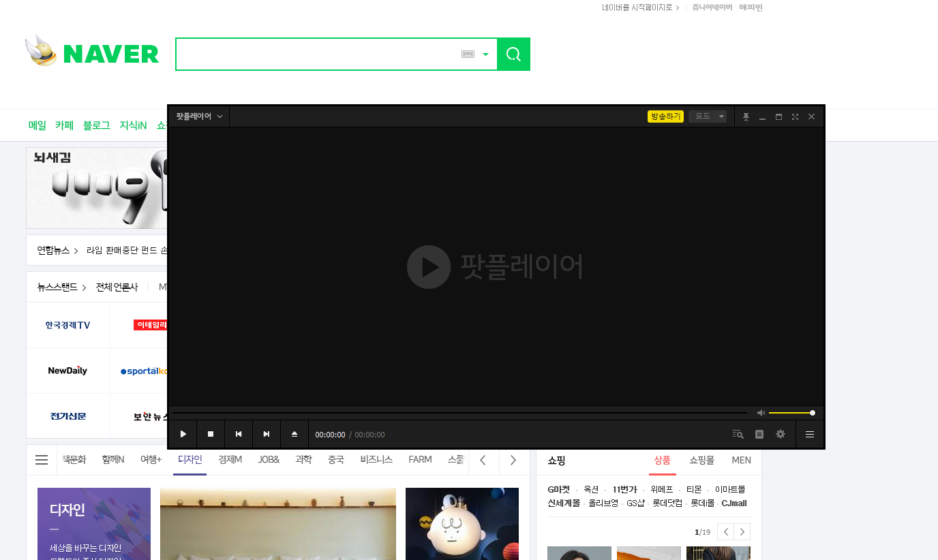Go to previous shopping page arrow
Image resolution: width=938 pixels, height=560 pixels.
point(726,532)
